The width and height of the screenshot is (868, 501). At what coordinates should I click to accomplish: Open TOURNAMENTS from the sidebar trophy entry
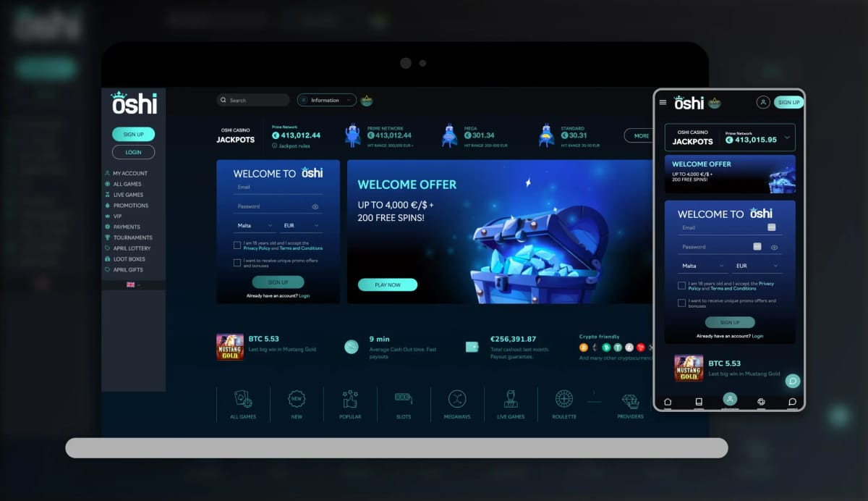pyautogui.click(x=133, y=237)
